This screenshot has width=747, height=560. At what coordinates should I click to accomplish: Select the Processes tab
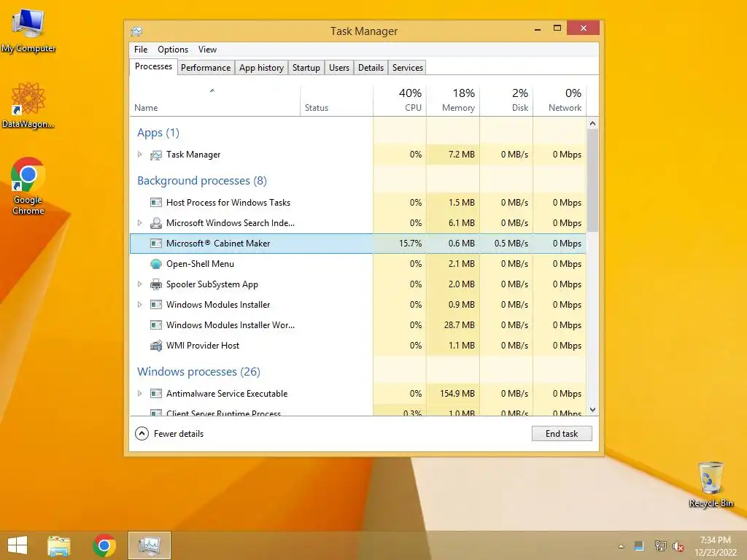153,66
